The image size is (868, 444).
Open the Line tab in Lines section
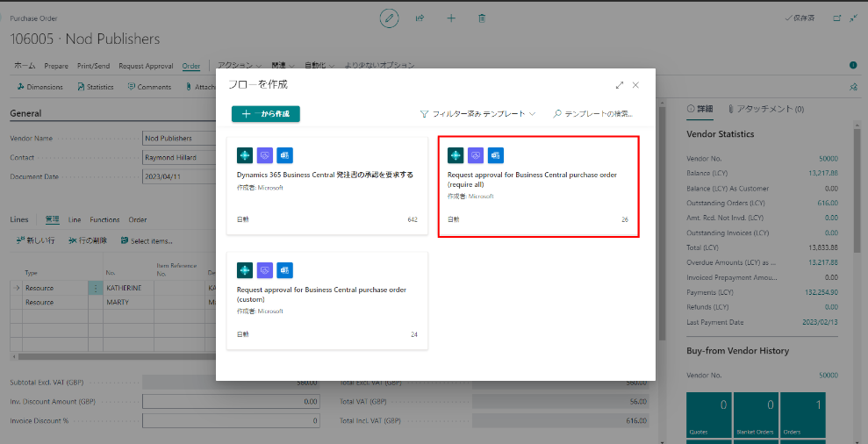75,219
